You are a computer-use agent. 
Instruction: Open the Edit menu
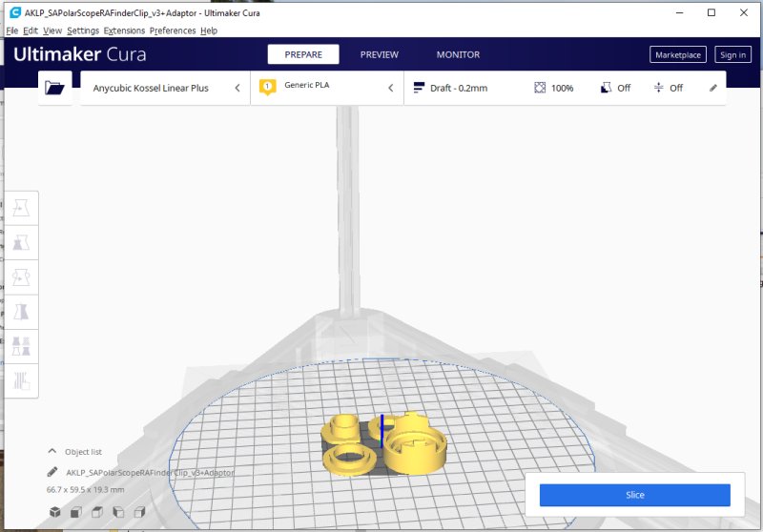(x=31, y=31)
